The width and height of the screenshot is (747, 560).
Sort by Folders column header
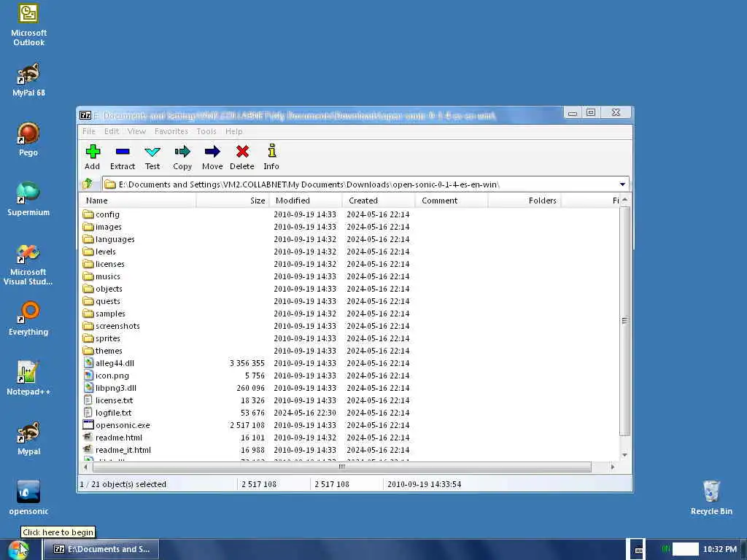tap(525, 201)
